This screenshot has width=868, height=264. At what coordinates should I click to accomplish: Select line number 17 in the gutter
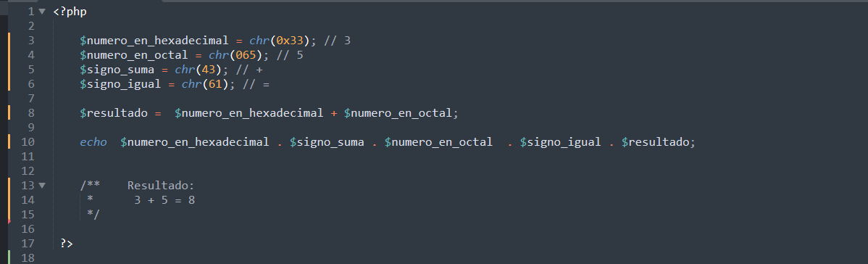pos(28,244)
